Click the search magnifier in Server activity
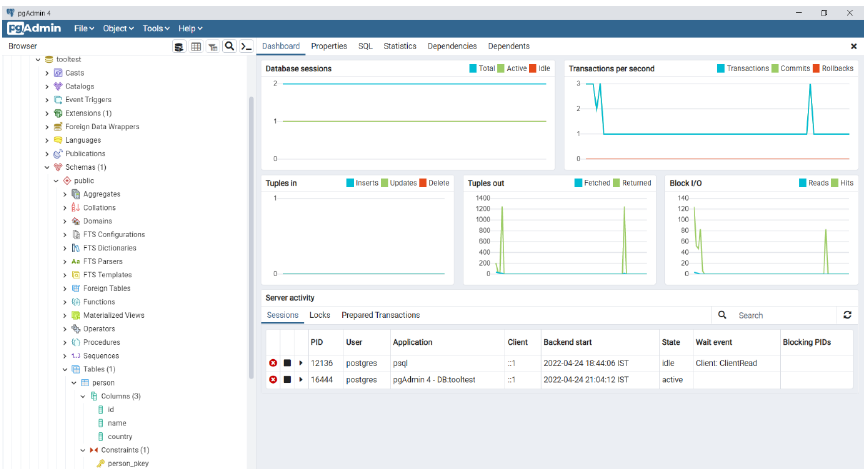 pos(722,315)
